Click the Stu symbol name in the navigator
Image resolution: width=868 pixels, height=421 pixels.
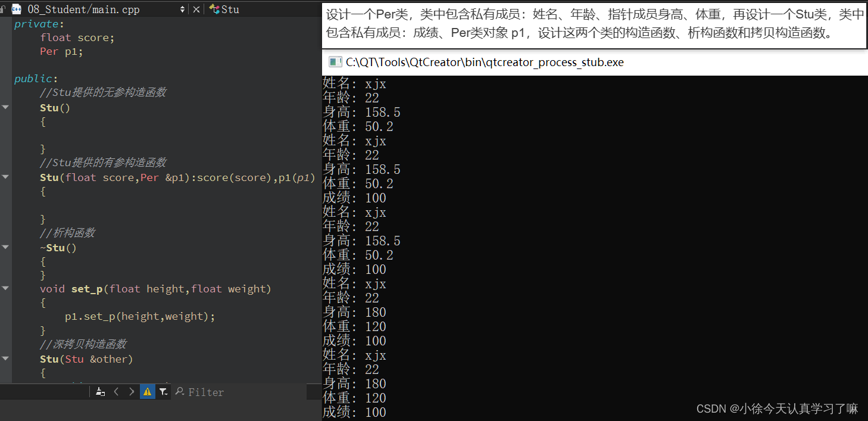pos(229,8)
